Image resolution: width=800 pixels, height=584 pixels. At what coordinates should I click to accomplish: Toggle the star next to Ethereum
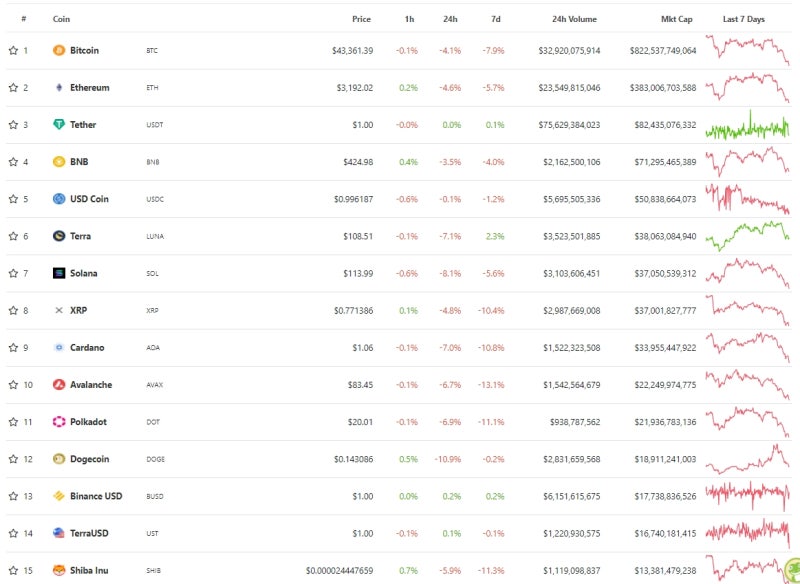(x=13, y=88)
